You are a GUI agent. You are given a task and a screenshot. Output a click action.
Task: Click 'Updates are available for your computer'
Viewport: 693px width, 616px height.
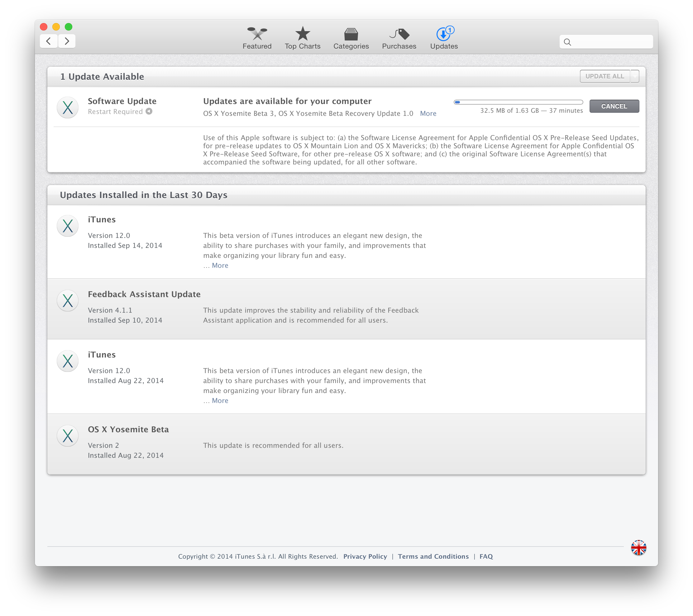(288, 101)
